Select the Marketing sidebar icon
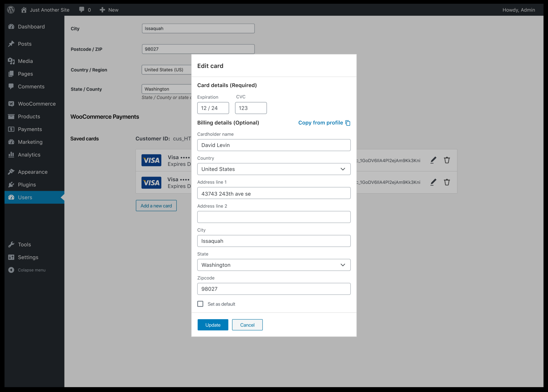548x392 pixels. (11, 142)
